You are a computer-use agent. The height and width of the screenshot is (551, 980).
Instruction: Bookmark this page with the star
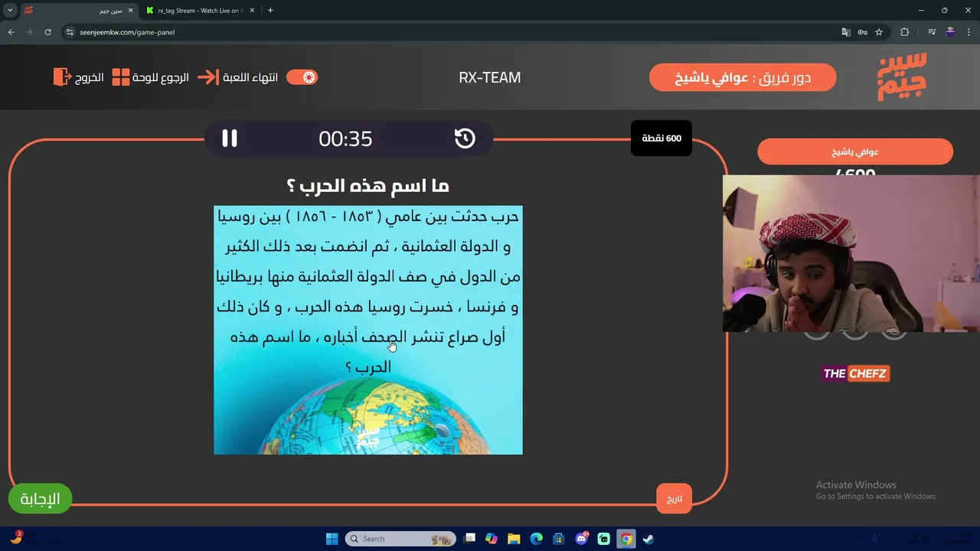879,32
